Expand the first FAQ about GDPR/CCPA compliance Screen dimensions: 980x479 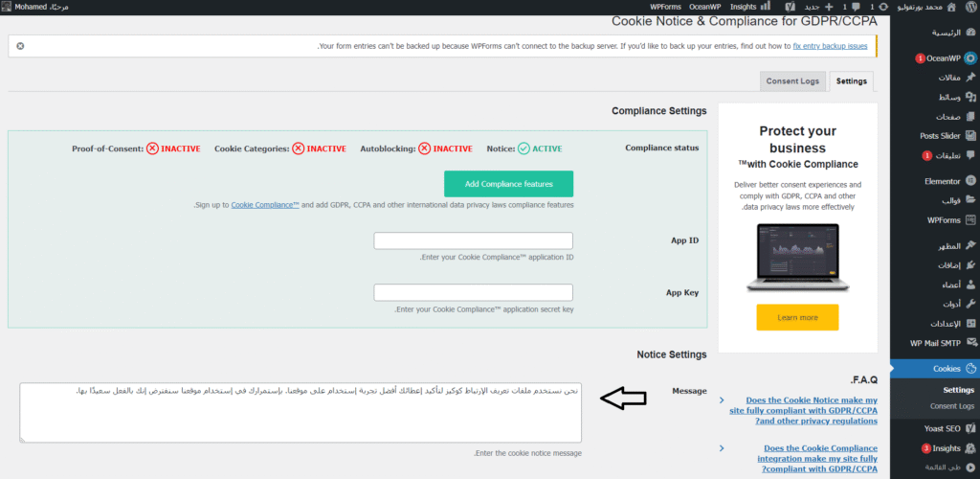[722, 399]
